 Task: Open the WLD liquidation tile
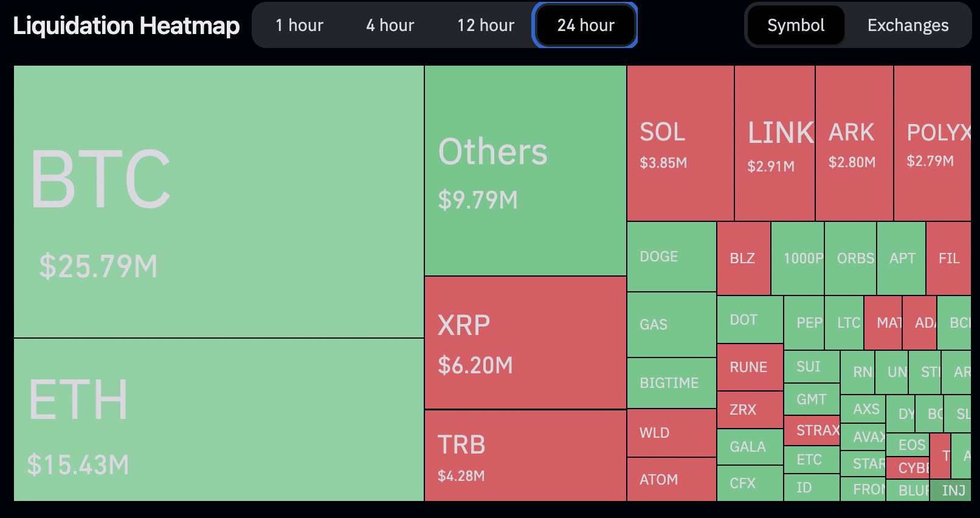(x=671, y=433)
